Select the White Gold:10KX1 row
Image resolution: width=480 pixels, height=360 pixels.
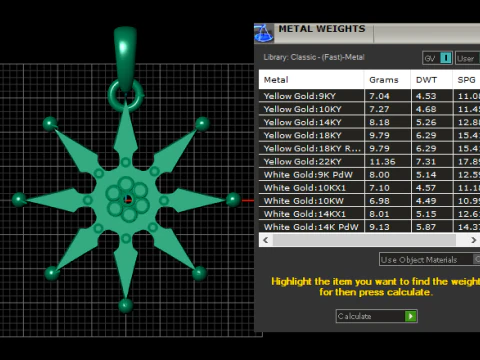coord(369,188)
